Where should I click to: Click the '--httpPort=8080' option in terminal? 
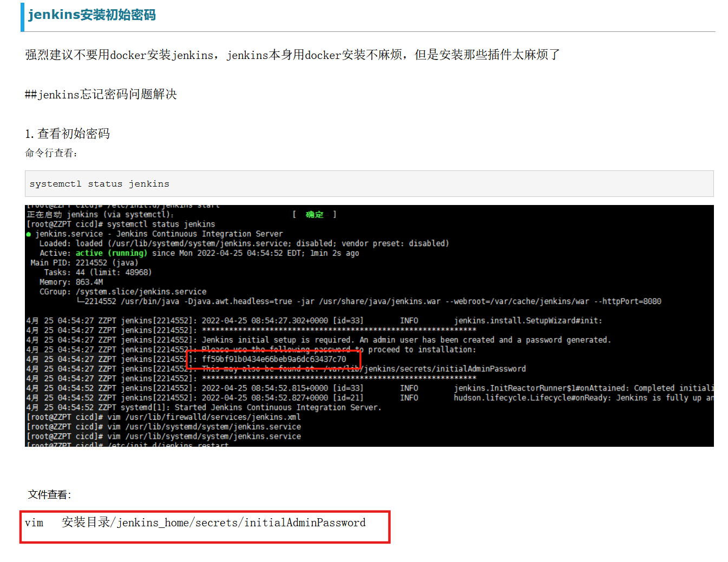(x=627, y=301)
